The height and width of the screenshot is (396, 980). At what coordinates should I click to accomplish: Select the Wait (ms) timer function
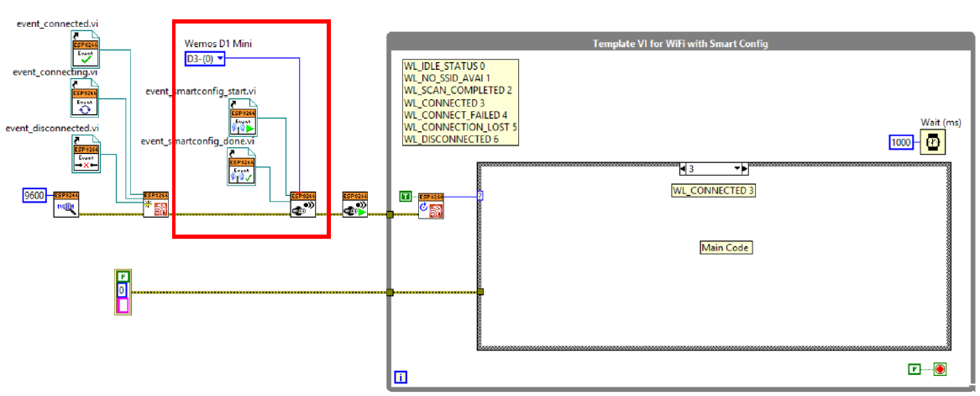[x=933, y=142]
